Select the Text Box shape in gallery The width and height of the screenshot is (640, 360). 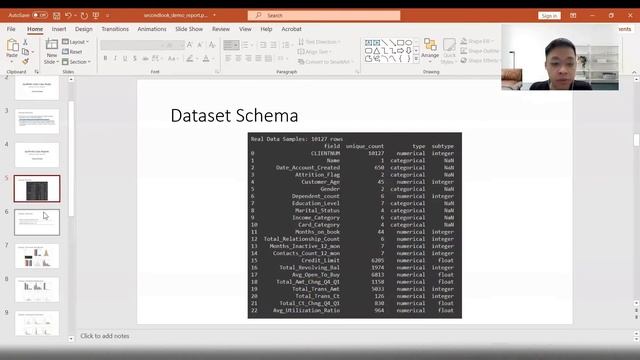369,42
